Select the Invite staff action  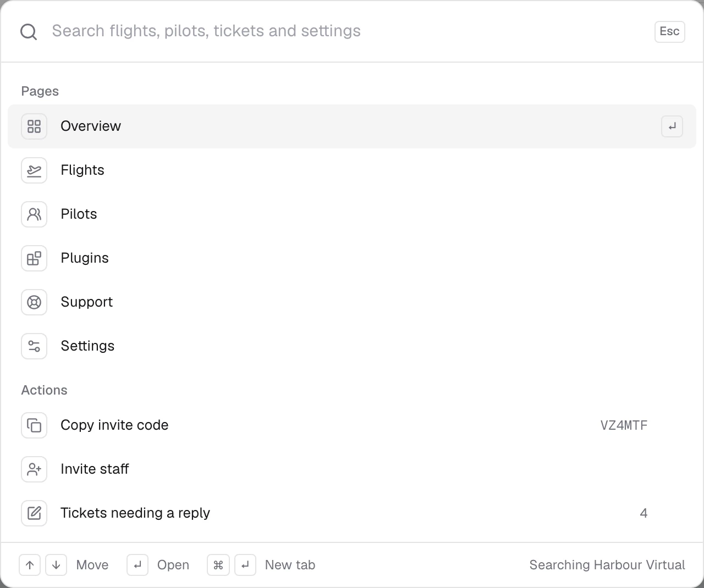[x=352, y=469]
